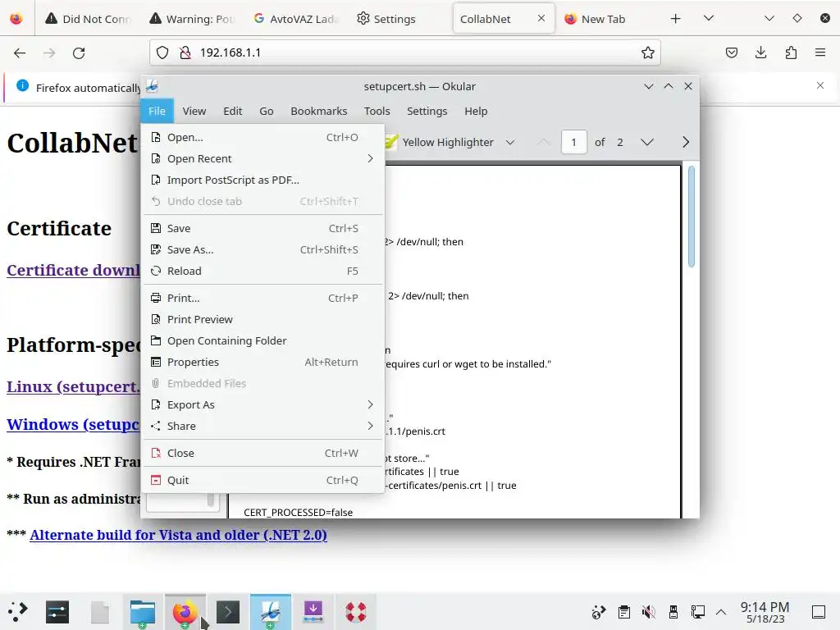Open the File menu in Okular
This screenshot has height=630, width=840.
(157, 111)
